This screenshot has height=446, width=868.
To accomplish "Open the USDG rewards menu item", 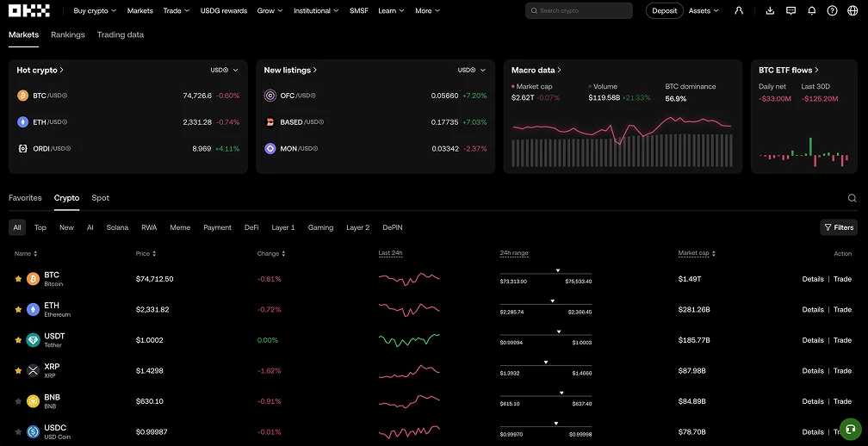I will pyautogui.click(x=224, y=10).
